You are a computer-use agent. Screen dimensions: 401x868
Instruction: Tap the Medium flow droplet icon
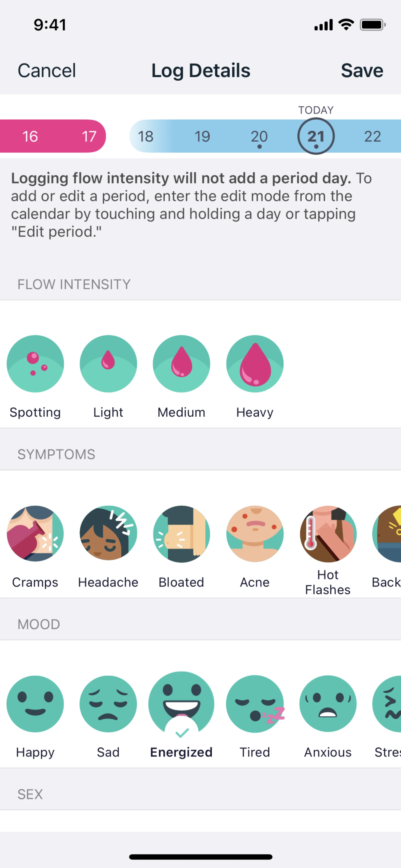click(x=181, y=364)
